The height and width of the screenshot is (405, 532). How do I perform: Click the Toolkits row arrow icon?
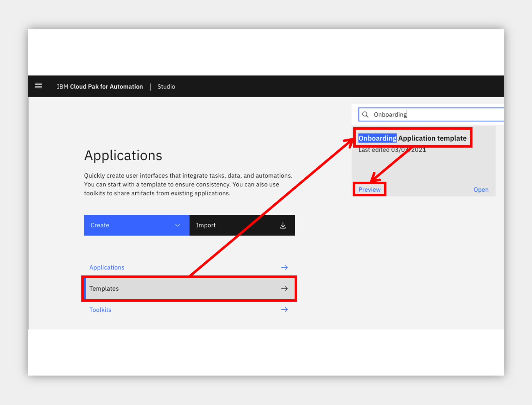(284, 310)
